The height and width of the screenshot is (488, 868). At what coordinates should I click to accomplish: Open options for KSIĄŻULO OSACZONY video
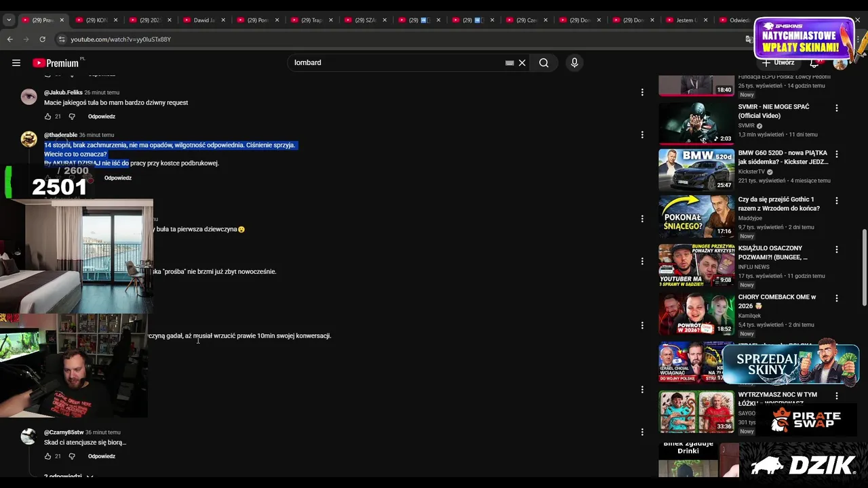(837, 249)
